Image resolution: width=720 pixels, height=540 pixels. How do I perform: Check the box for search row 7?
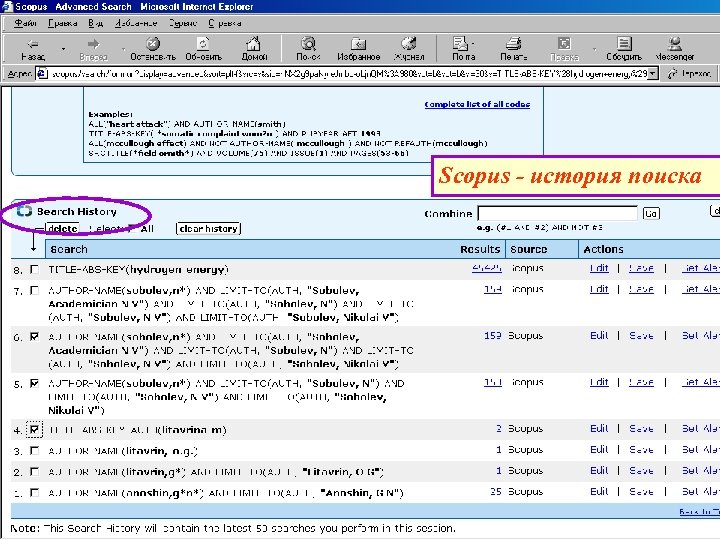click(x=34, y=290)
